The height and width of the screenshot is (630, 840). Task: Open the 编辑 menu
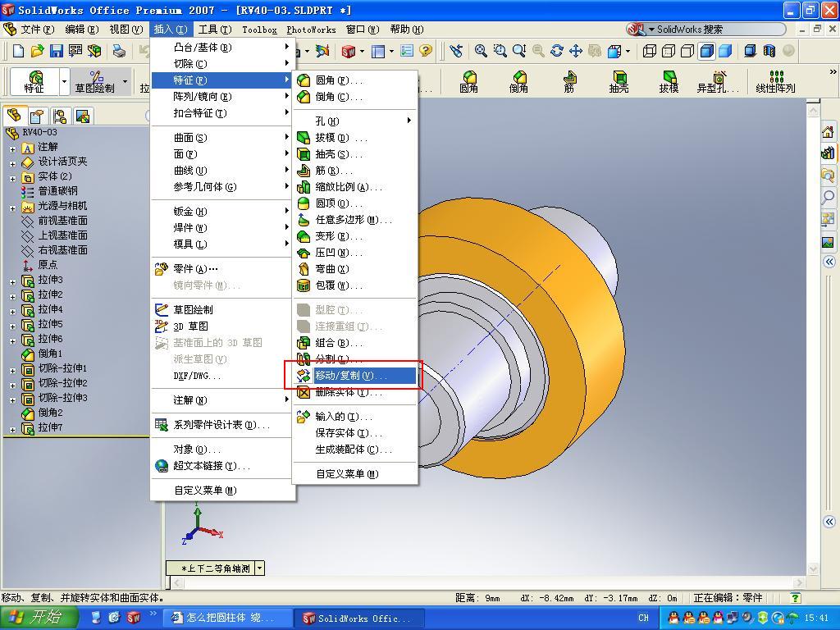point(81,30)
